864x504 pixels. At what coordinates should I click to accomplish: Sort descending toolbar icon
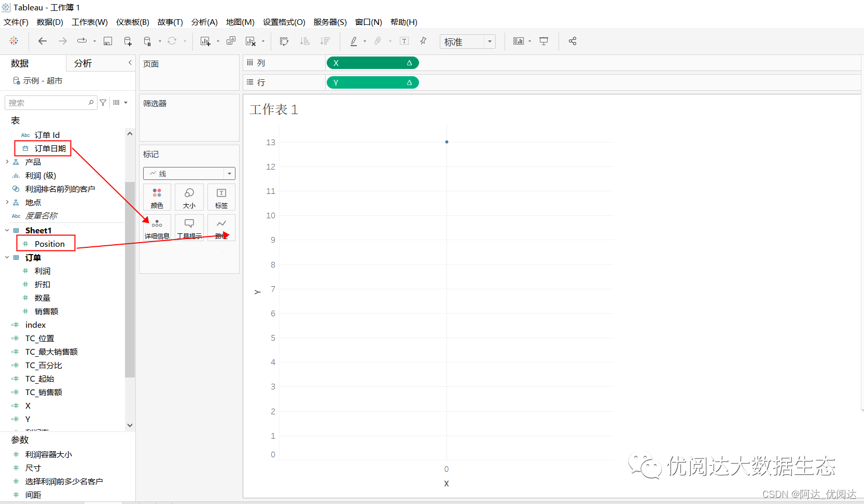click(x=325, y=41)
